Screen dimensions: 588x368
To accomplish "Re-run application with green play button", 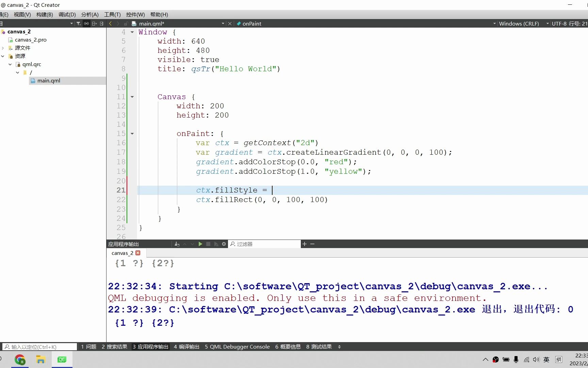I will click(x=200, y=244).
